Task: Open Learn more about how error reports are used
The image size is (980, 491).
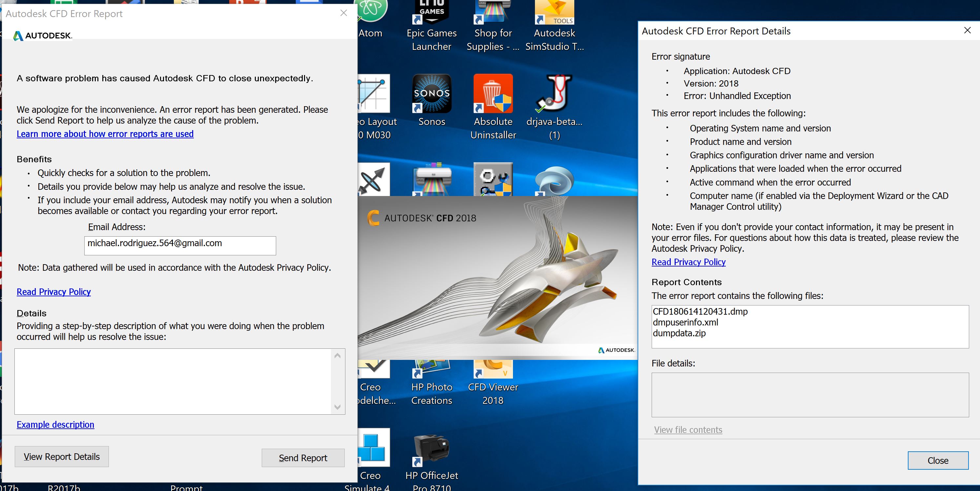Action: pyautogui.click(x=105, y=134)
